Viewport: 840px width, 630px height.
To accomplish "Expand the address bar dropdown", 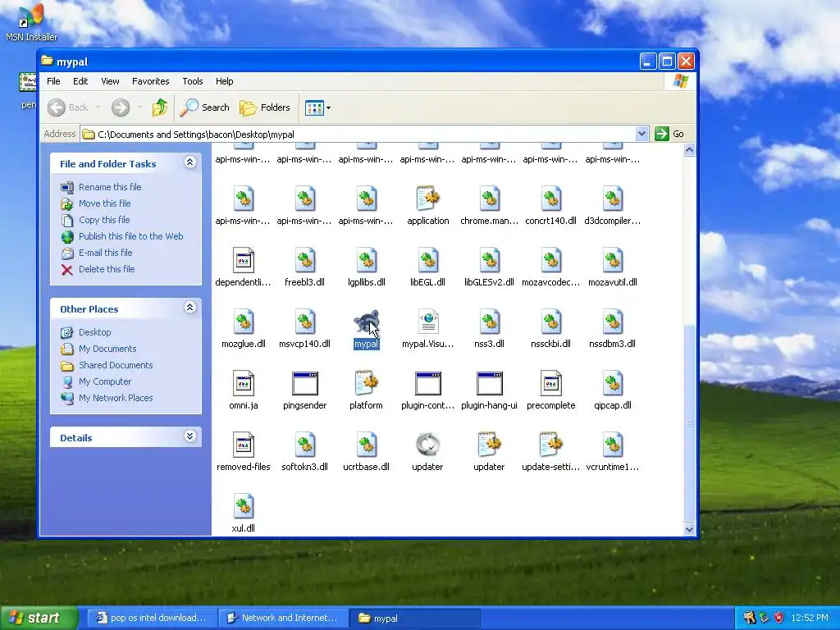I will coord(641,134).
